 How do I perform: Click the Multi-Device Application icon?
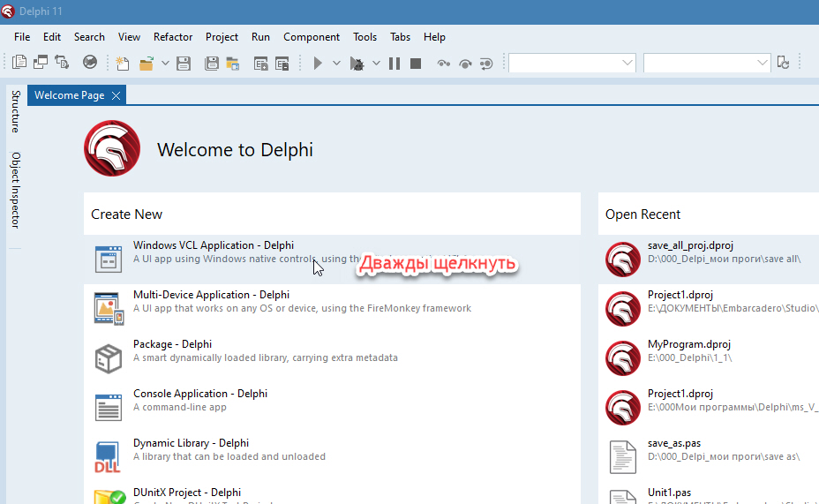(x=109, y=309)
